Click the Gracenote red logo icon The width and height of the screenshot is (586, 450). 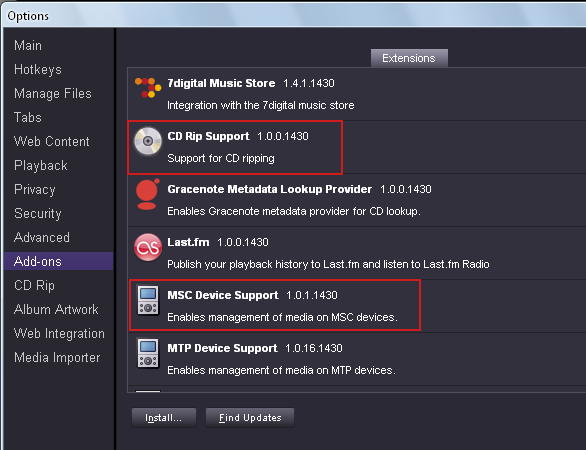coord(147,194)
